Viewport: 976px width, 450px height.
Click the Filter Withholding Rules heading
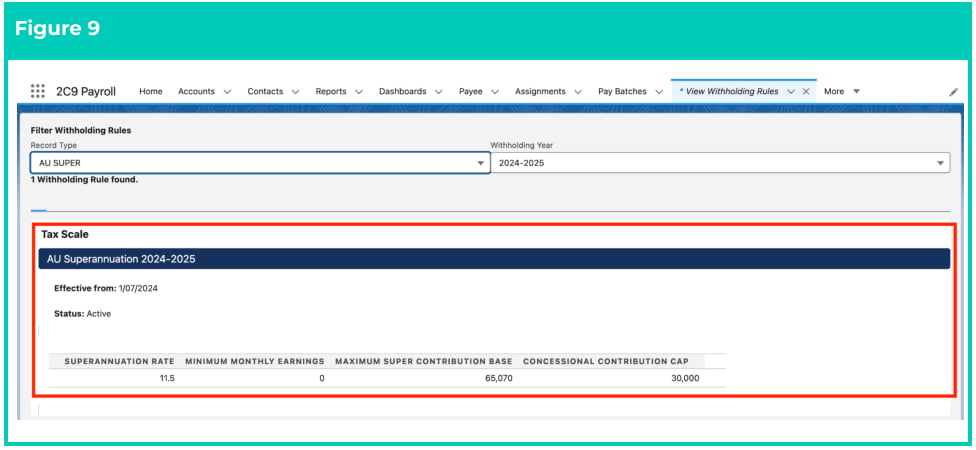(81, 131)
